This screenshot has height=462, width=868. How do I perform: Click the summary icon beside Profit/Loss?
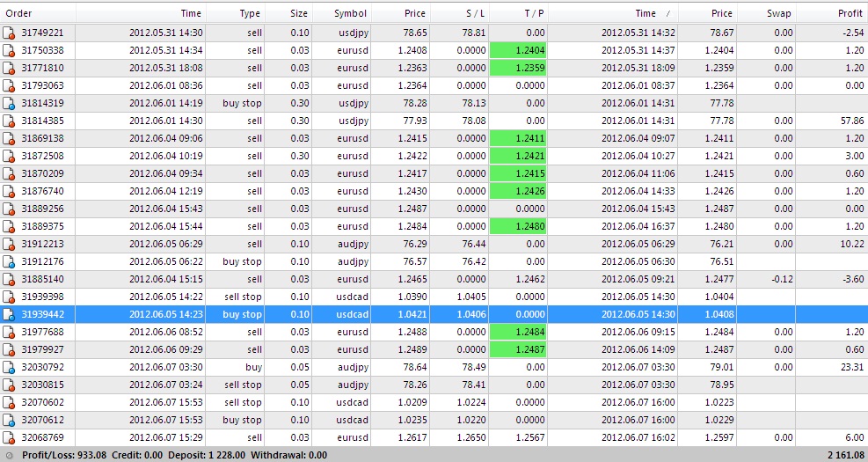[9, 455]
